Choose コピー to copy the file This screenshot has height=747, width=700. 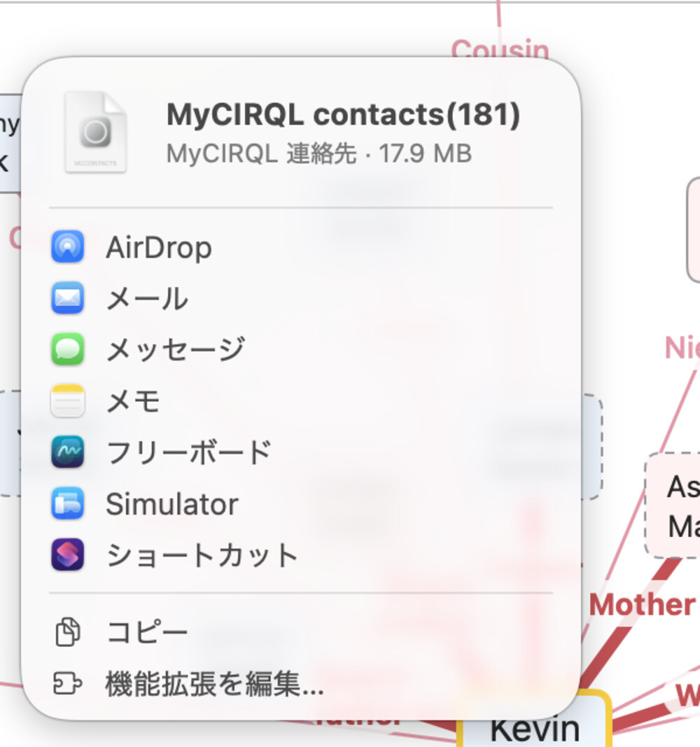[x=147, y=633]
